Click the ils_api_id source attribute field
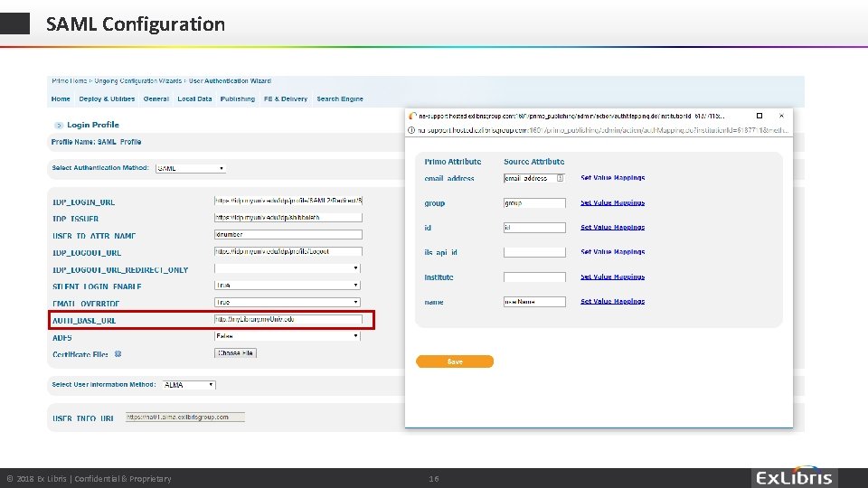Viewport: 868px width, 488px height. [x=534, y=252]
